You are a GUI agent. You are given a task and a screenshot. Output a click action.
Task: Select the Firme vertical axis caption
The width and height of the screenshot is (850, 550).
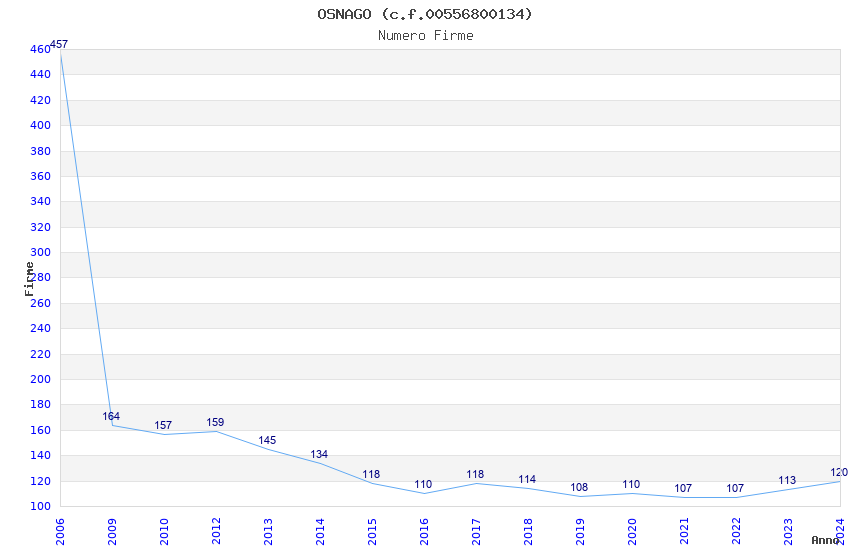point(29,279)
